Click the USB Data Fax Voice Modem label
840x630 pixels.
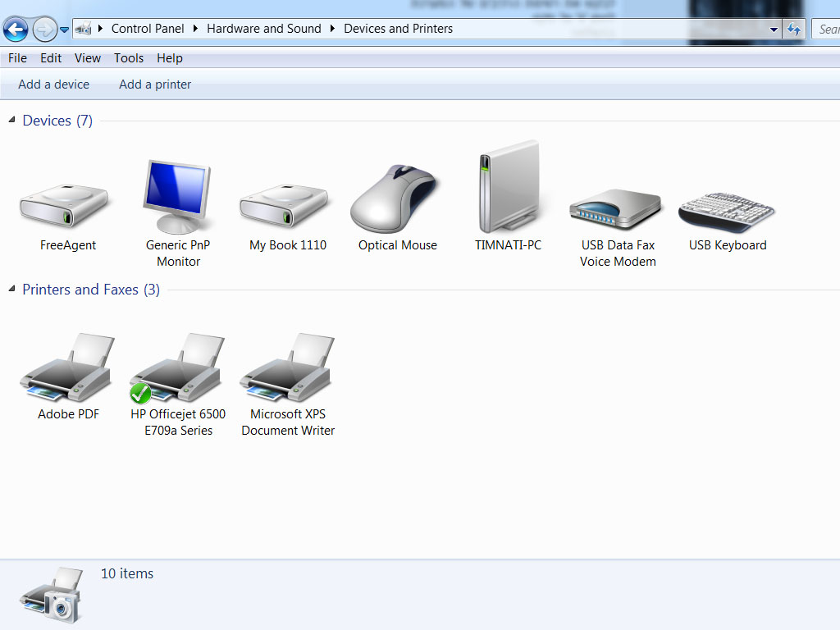click(618, 253)
